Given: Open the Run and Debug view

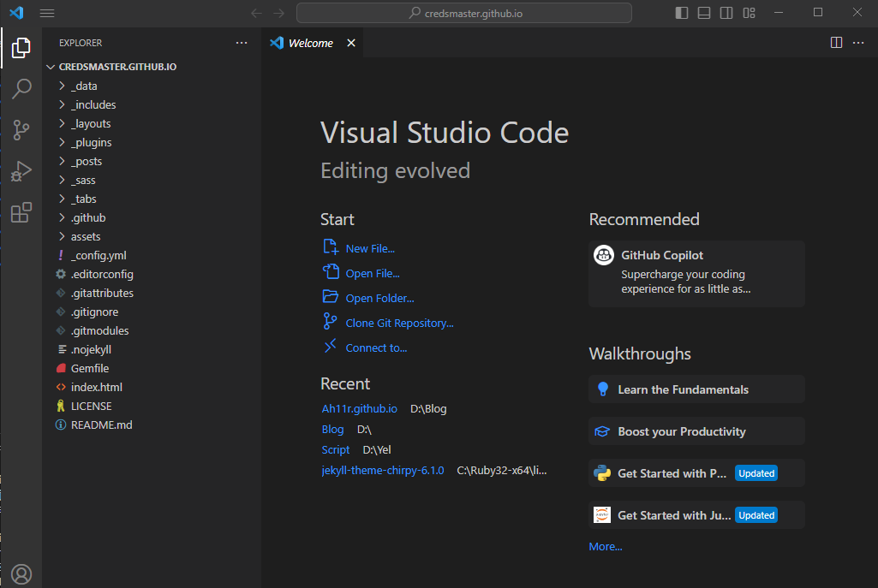Looking at the screenshot, I should point(21,170).
